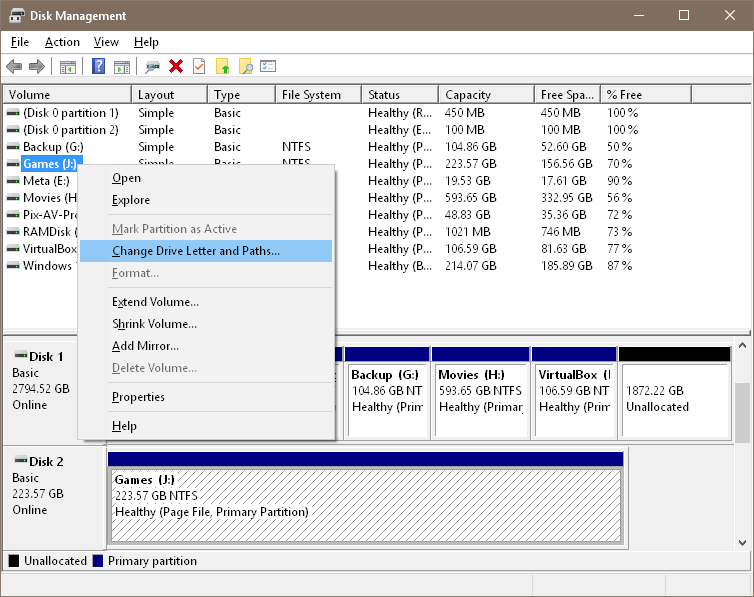Choose Open from the context menu

point(206,178)
